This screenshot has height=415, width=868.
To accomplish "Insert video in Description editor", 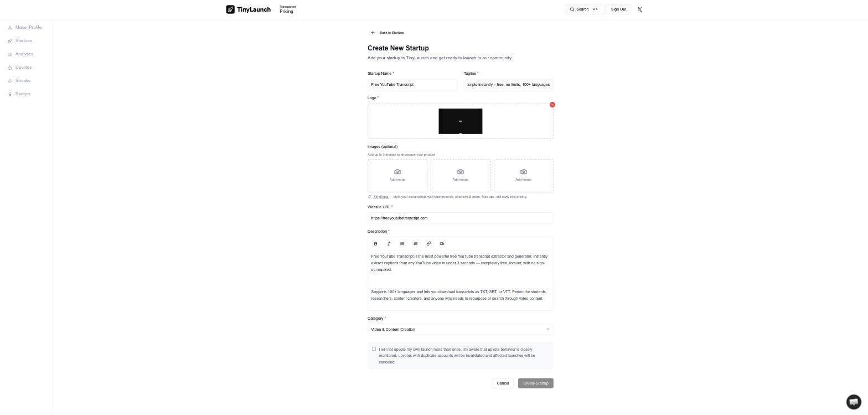I will click(x=442, y=244).
